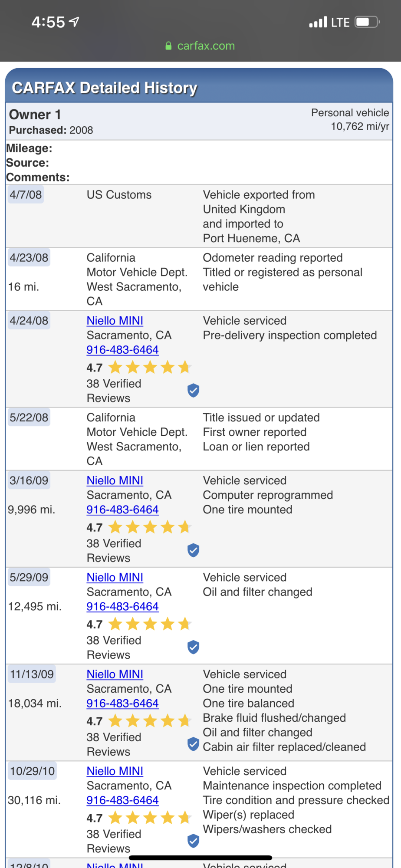This screenshot has width=401, height=868.
Task: Tap the location arrow in the status bar
Action: (x=75, y=22)
